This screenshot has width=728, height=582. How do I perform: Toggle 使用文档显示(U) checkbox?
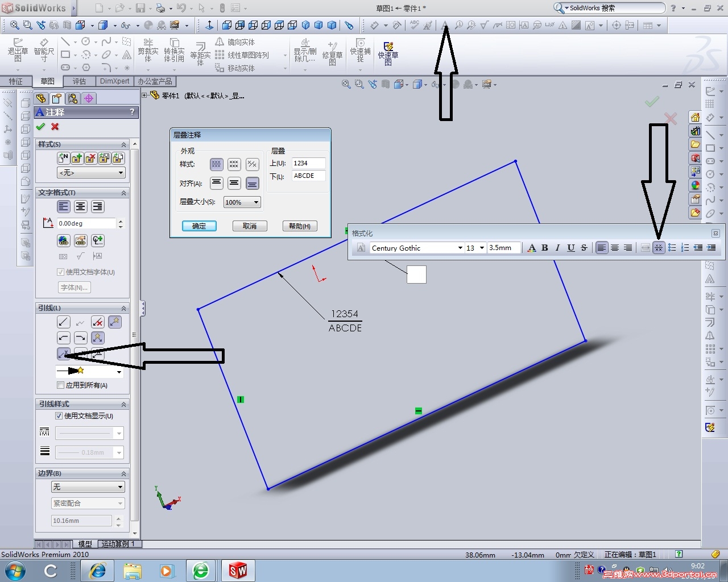point(59,416)
